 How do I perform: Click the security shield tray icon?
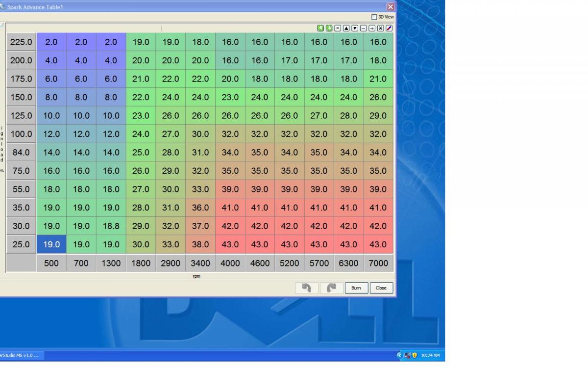[415, 355]
